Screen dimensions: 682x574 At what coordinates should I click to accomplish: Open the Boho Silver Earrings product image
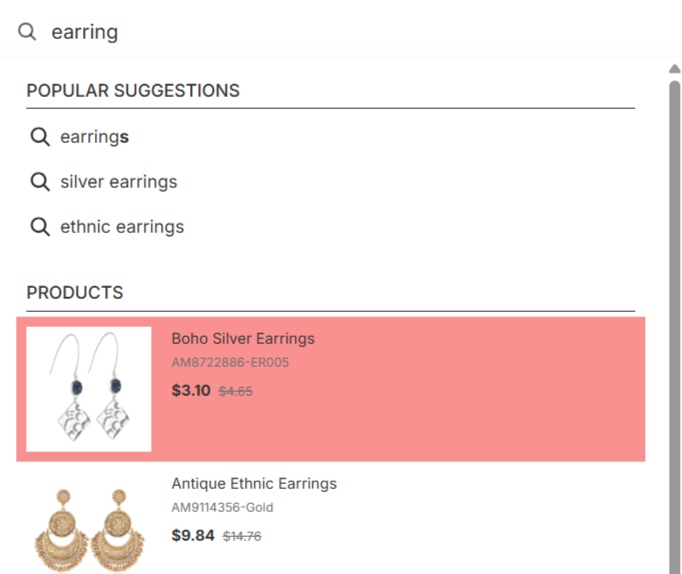[x=88, y=389]
